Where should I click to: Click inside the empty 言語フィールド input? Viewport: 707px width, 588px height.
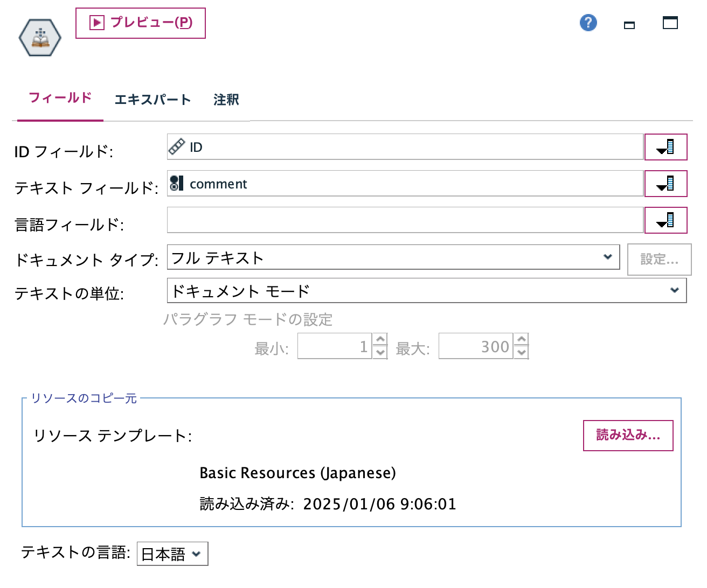(x=404, y=220)
